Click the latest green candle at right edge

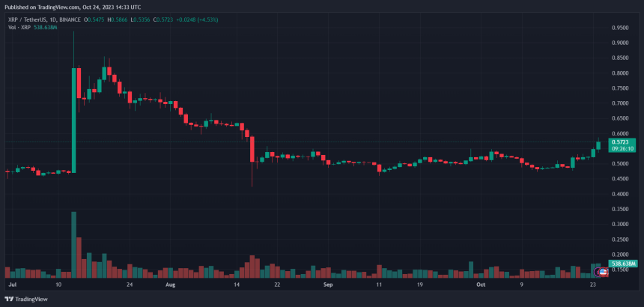tap(598, 144)
